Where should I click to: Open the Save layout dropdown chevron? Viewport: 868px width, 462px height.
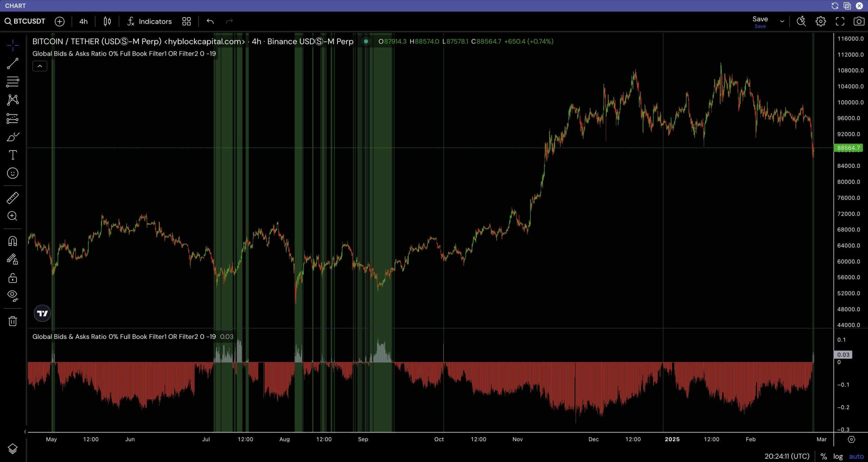782,21
